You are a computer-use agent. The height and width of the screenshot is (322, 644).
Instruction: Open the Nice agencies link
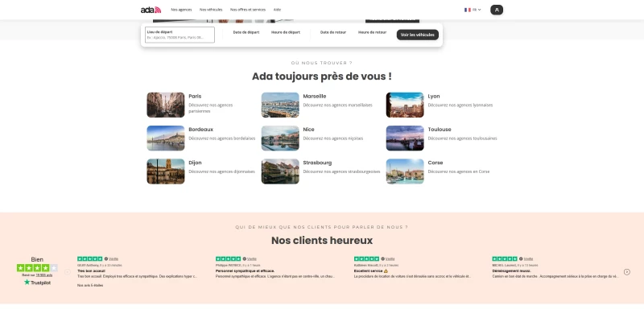[308, 130]
